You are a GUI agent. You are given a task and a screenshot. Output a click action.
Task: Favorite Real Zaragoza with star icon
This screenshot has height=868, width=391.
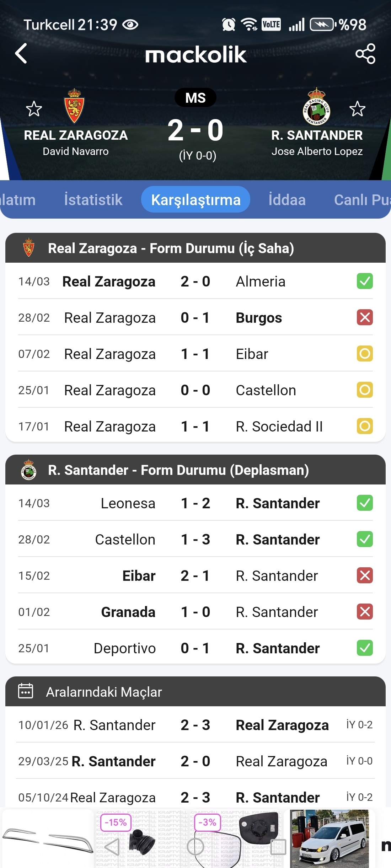pos(34,109)
